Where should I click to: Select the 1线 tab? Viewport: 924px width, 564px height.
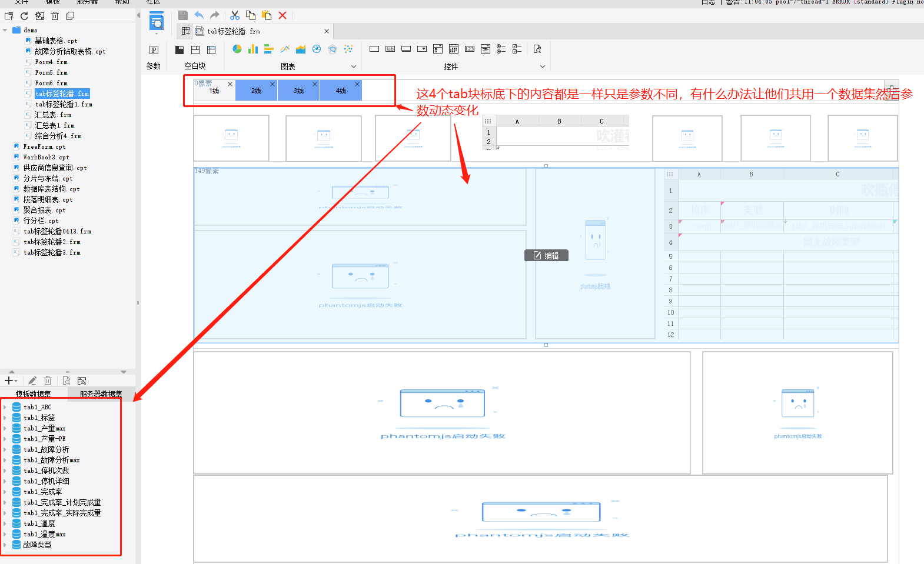pos(214,91)
